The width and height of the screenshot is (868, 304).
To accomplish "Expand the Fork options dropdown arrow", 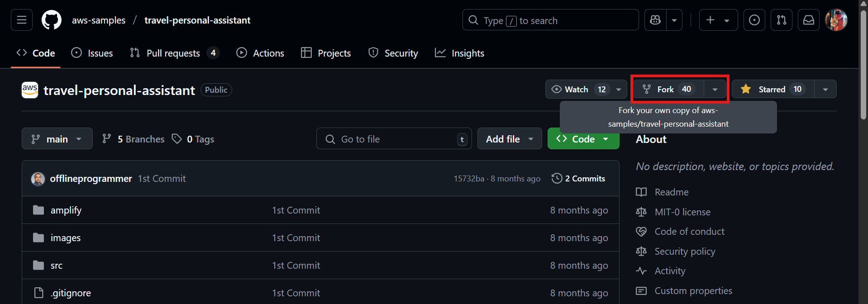I will point(715,89).
